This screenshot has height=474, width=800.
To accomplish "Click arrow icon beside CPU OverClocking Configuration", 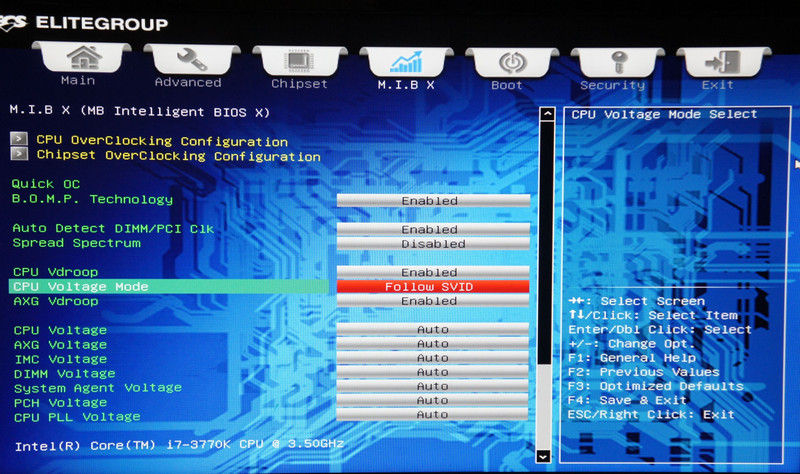I will tap(19, 140).
